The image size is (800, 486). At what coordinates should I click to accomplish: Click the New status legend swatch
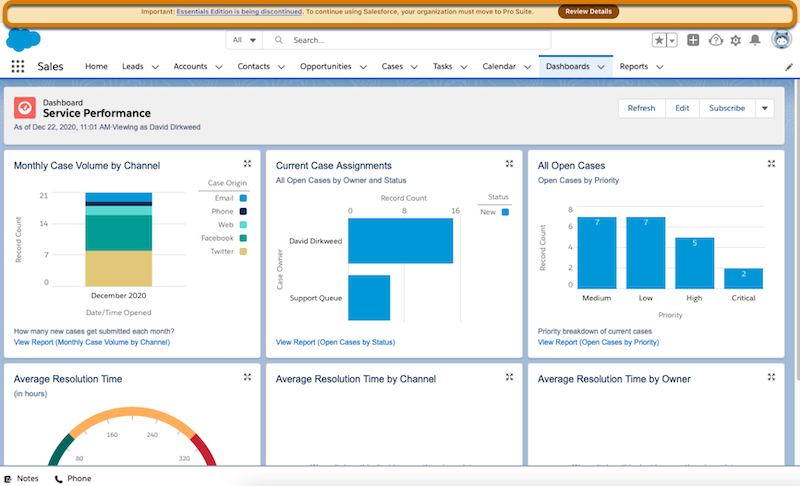pos(505,212)
